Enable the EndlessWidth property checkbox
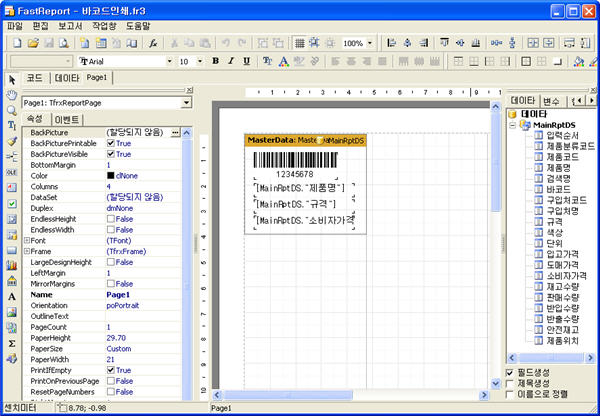Image resolution: width=600 pixels, height=416 pixels. click(111, 230)
